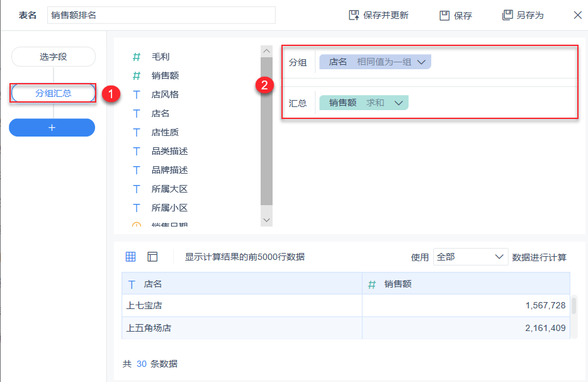Viewport: 588px width, 382px height.
Task: Click the numeric icon beside 毛利
Action: point(137,57)
